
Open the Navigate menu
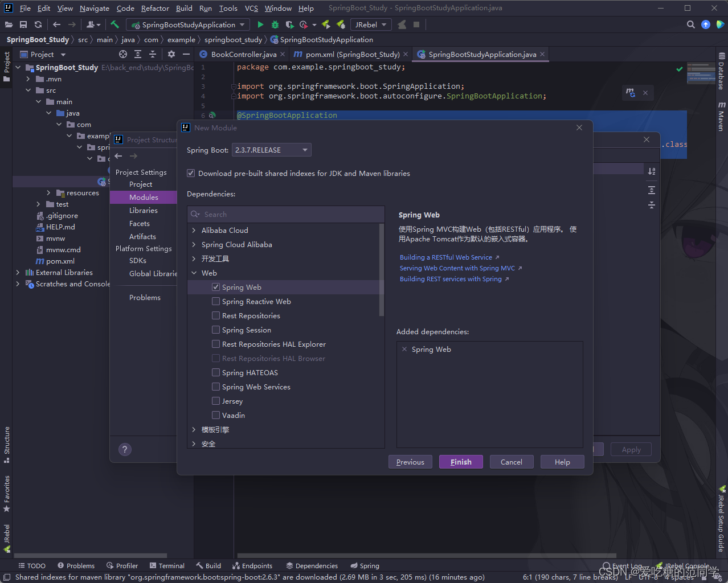click(95, 8)
